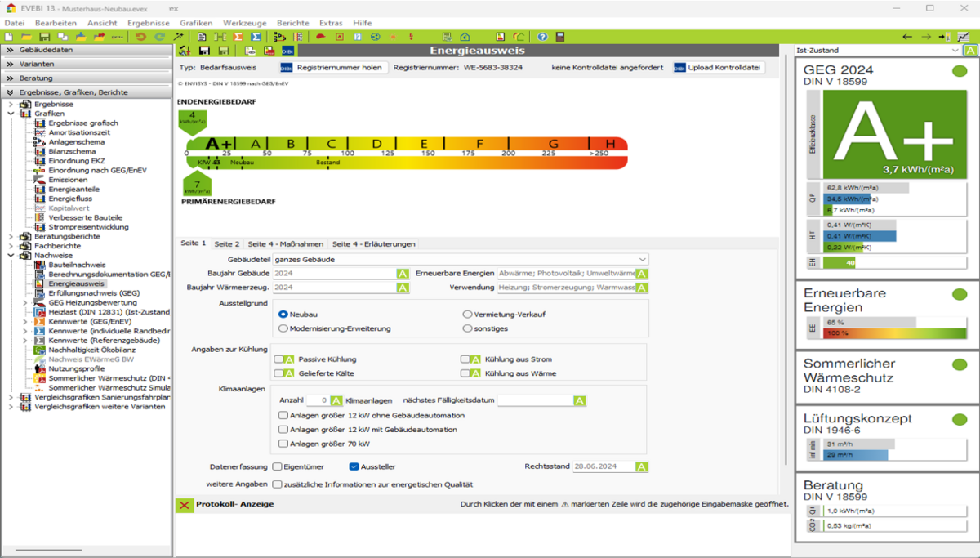Tick the Eigentümer checkbox
980x558 pixels.
pyautogui.click(x=277, y=466)
